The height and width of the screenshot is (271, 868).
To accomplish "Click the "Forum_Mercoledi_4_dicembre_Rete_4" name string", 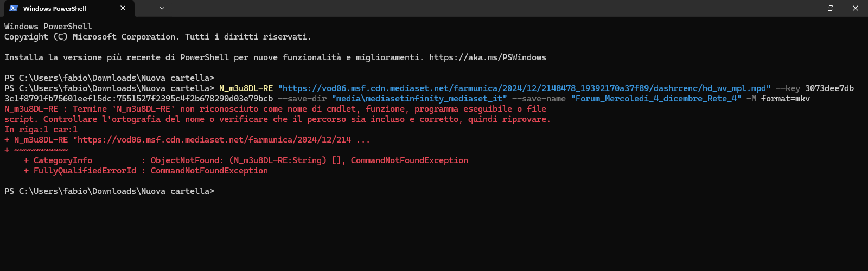I will click(656, 99).
